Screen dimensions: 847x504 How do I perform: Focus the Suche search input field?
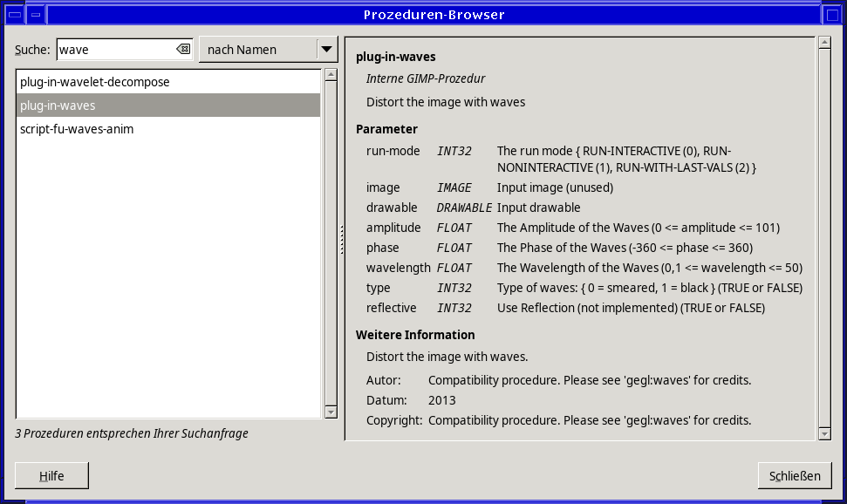pos(124,50)
